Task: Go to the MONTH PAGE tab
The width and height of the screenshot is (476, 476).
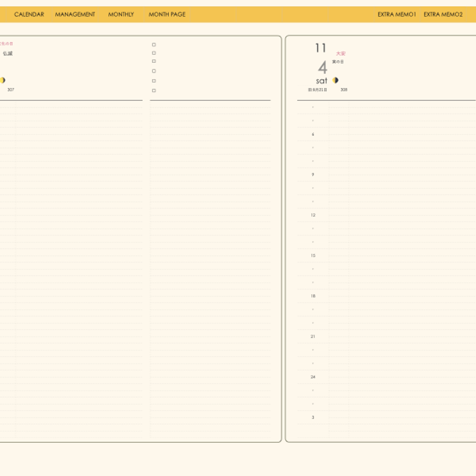Action: (x=167, y=14)
